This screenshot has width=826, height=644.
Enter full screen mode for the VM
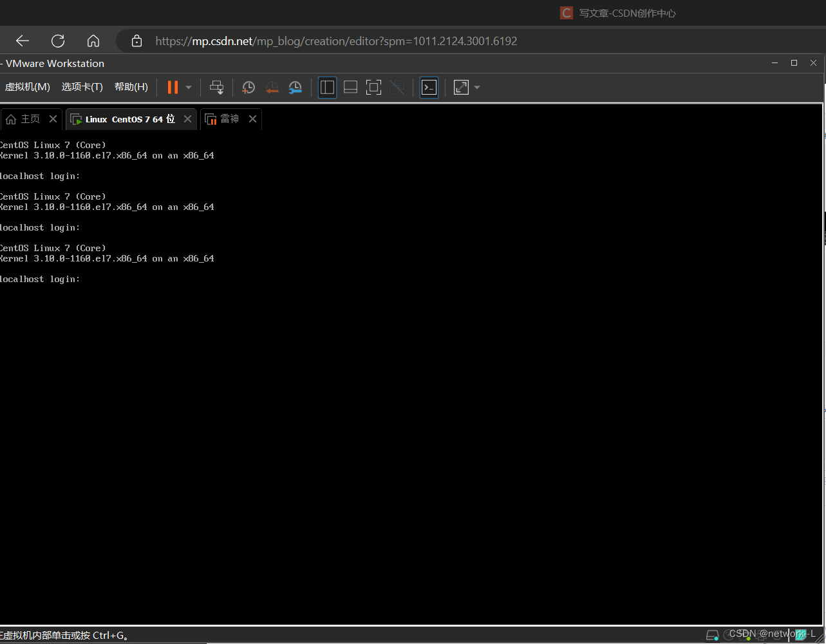373,87
